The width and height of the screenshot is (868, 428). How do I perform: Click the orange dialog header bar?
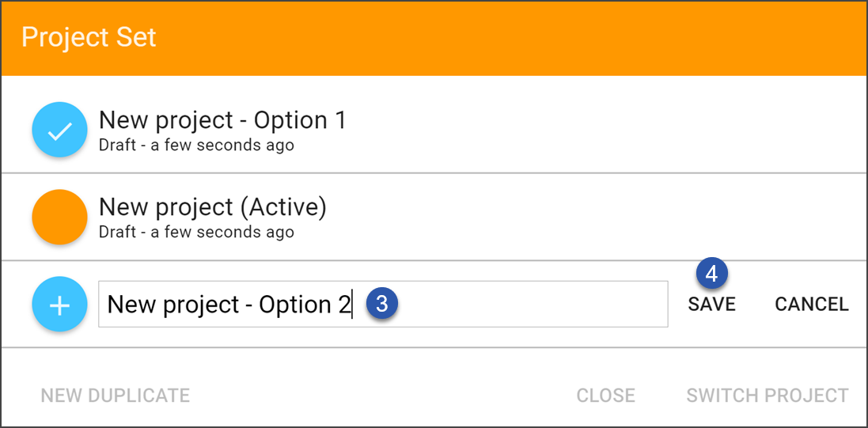[434, 38]
